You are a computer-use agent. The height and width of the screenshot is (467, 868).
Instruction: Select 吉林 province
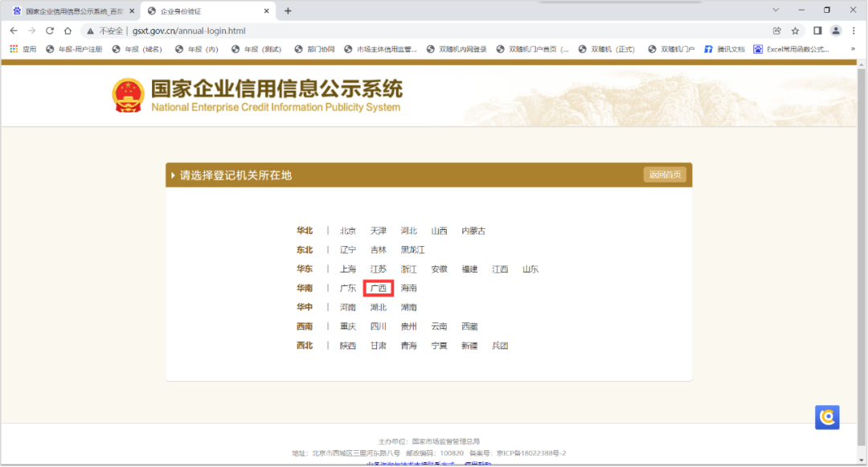[378, 250]
